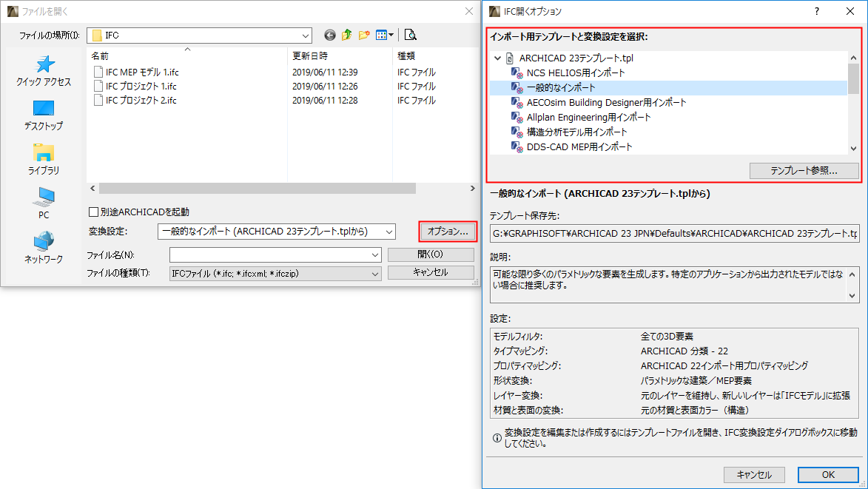Click the テンプレート保存先 path field
Screen dimensions: 868x489
674,234
